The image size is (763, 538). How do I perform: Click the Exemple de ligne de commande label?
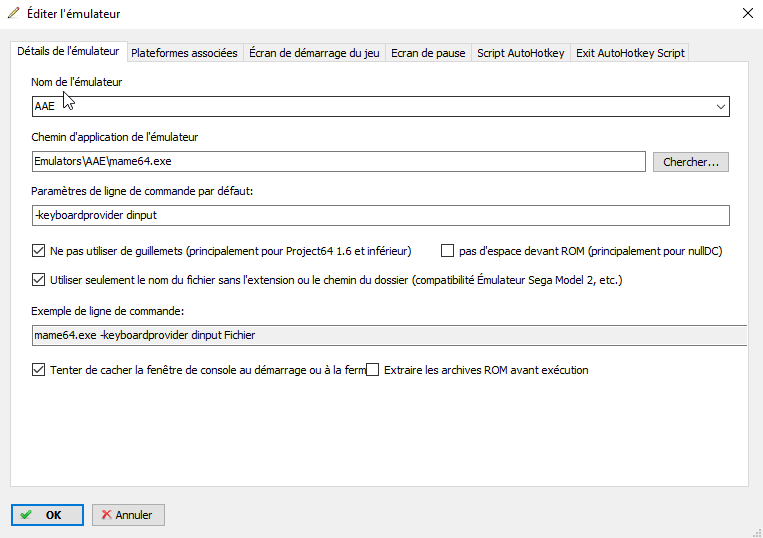point(108,311)
